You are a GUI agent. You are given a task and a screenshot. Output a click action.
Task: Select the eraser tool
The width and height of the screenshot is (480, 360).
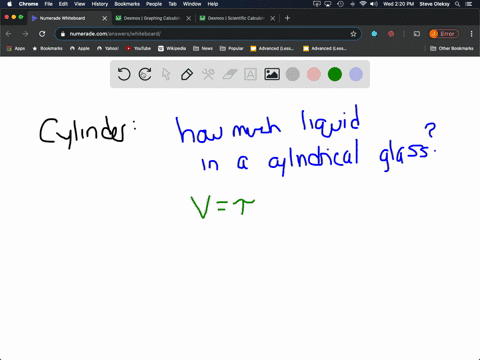coord(229,74)
